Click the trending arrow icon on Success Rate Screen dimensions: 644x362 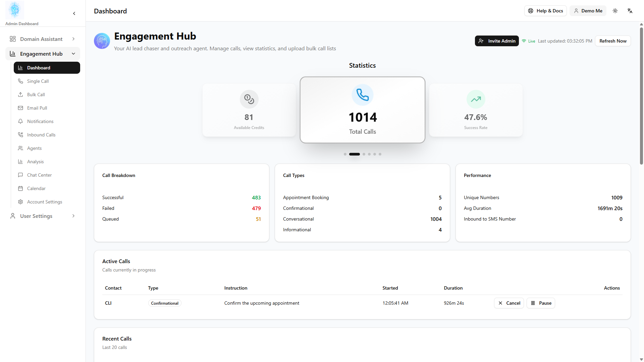pos(476,99)
